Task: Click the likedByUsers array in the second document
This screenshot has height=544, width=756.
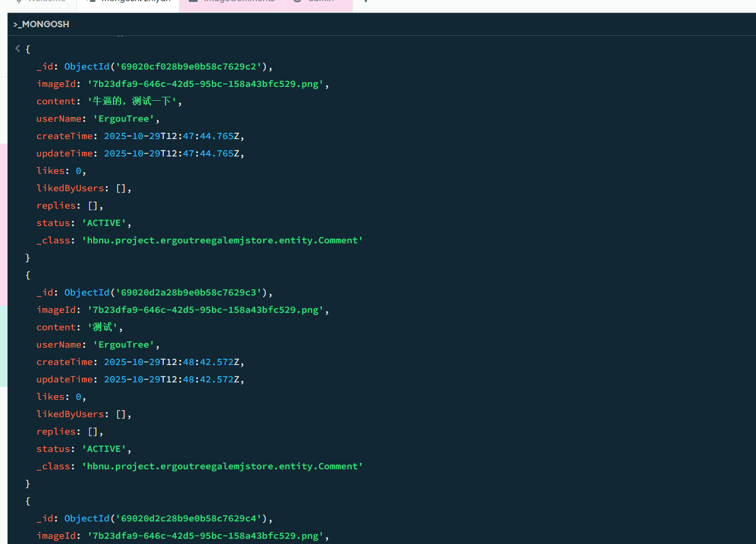Action: pos(121,414)
